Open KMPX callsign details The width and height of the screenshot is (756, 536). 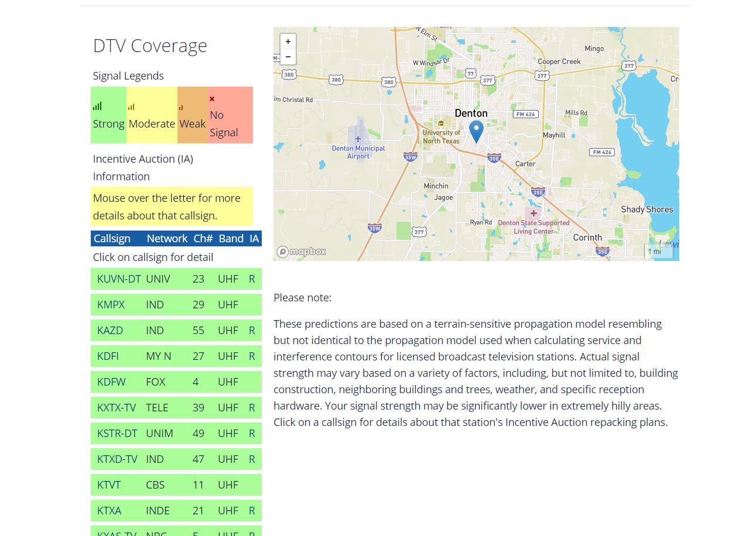(111, 305)
